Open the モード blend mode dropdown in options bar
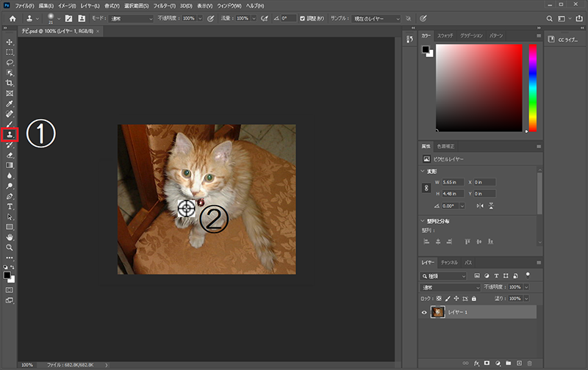The height and width of the screenshot is (370, 588). (131, 18)
